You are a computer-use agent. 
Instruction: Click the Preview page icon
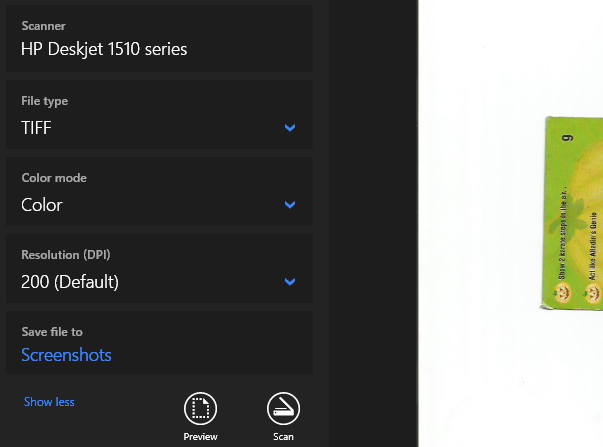(200, 408)
